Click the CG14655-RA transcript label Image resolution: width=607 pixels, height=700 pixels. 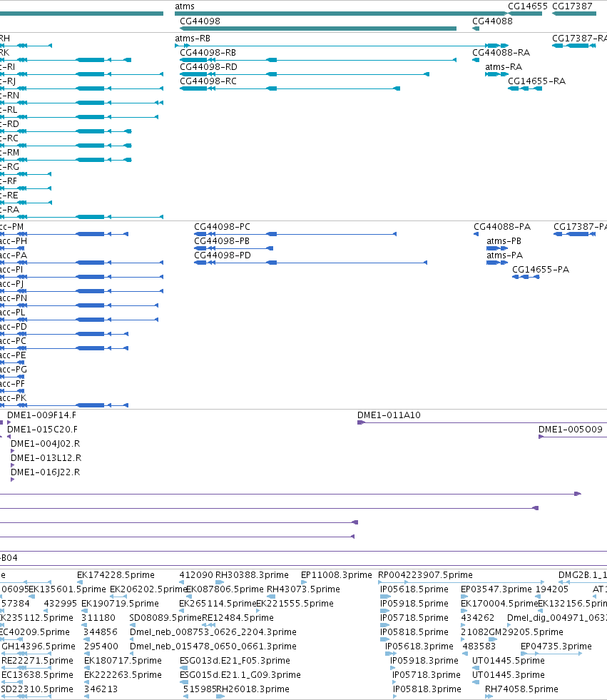tap(536, 81)
